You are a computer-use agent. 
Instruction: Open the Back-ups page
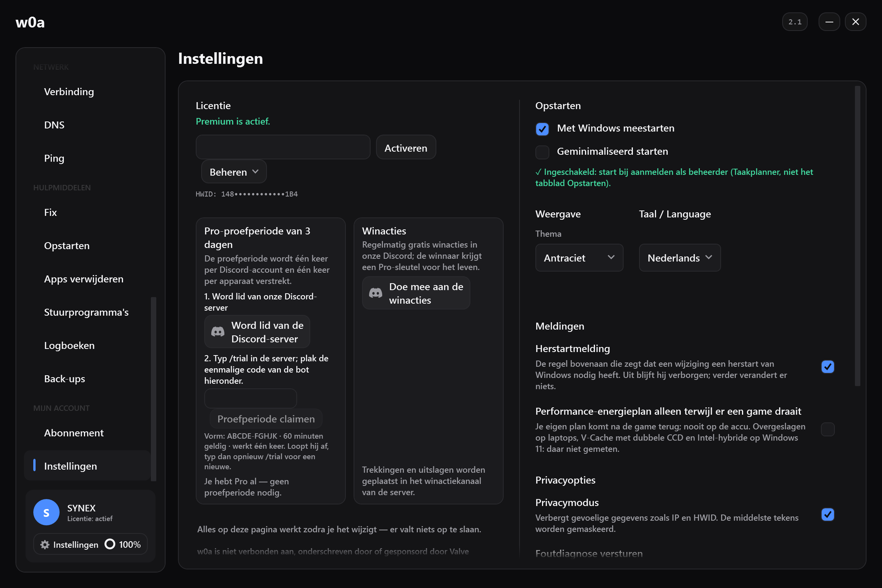(87, 379)
